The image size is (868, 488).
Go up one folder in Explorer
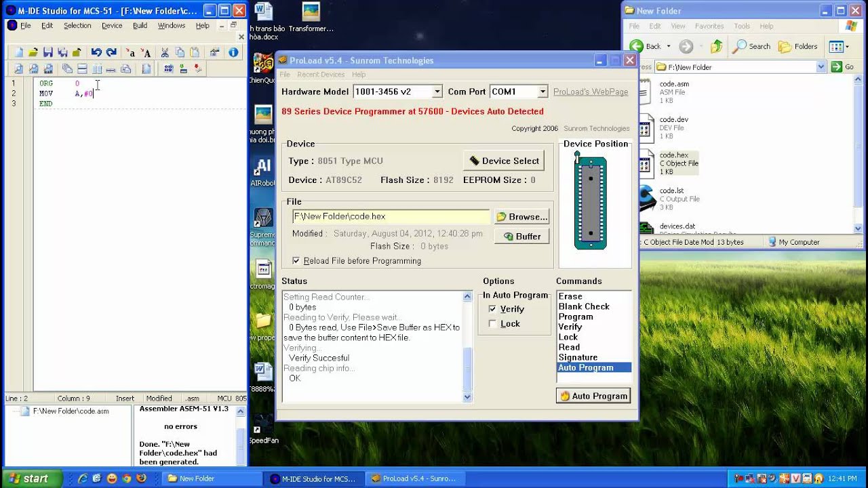[x=716, y=46]
